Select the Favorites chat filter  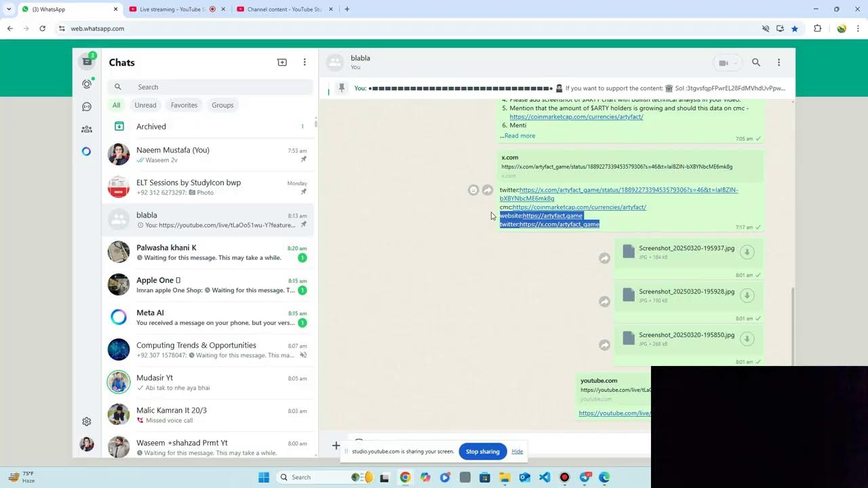pyautogui.click(x=184, y=105)
